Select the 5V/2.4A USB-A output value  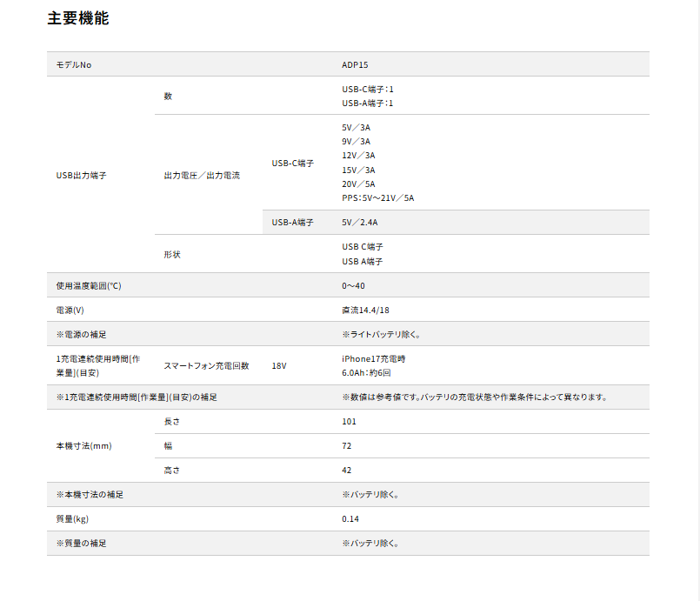pyautogui.click(x=360, y=223)
